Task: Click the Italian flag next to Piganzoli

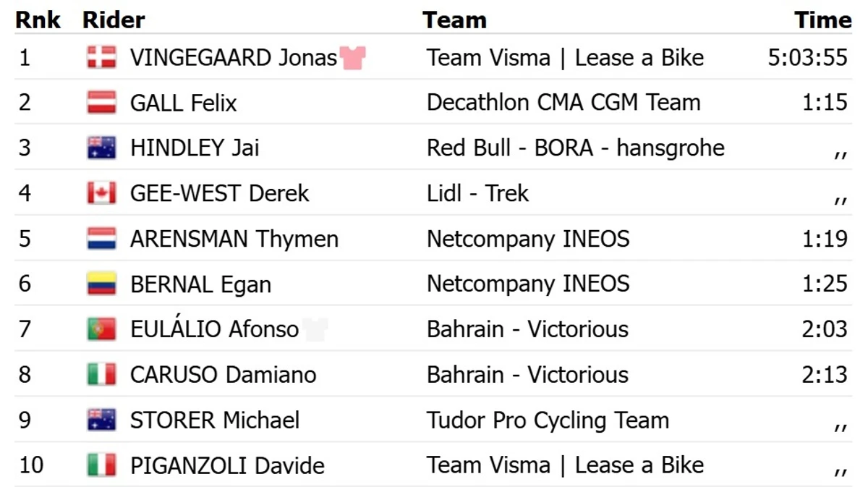Action: pos(101,465)
